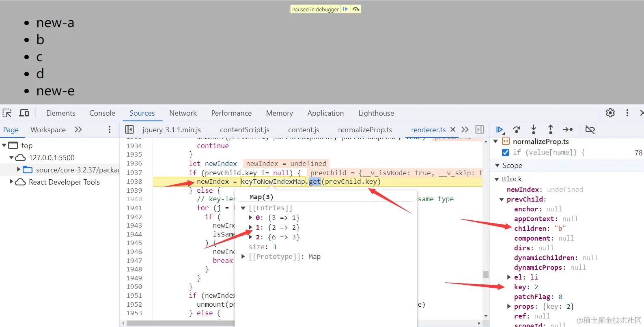Click the size: 3 entry

click(263, 247)
